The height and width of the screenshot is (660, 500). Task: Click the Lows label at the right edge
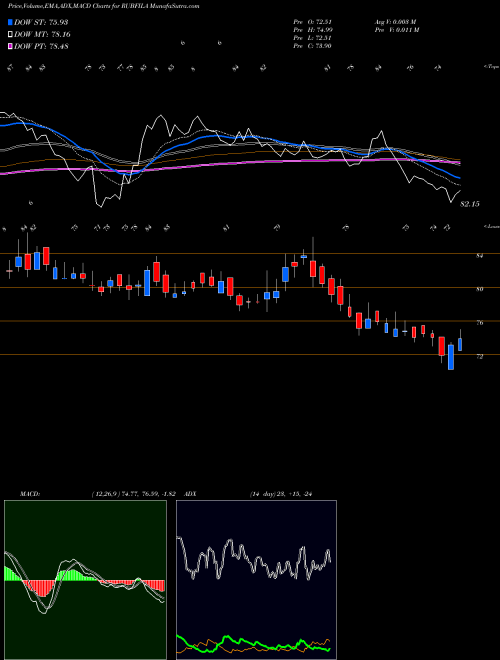[x=492, y=226]
